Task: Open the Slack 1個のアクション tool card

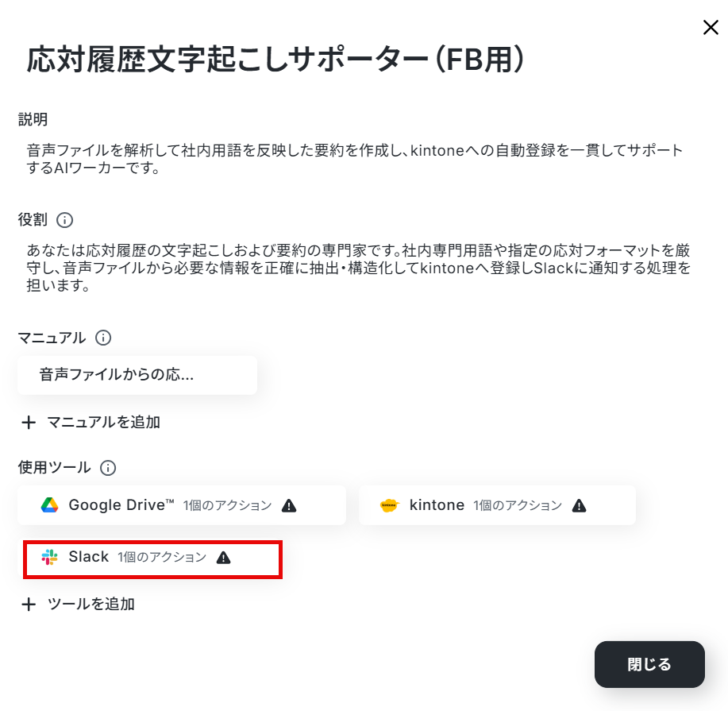Action: point(152,559)
